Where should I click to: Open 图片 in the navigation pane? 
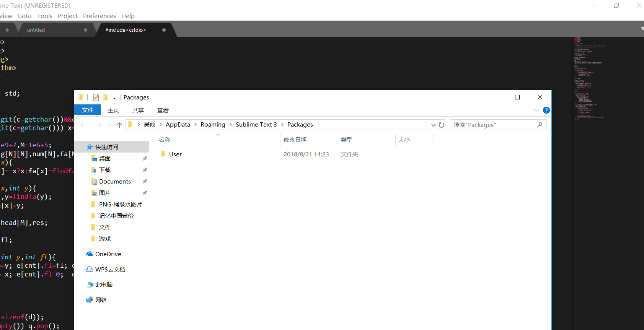[x=105, y=193]
